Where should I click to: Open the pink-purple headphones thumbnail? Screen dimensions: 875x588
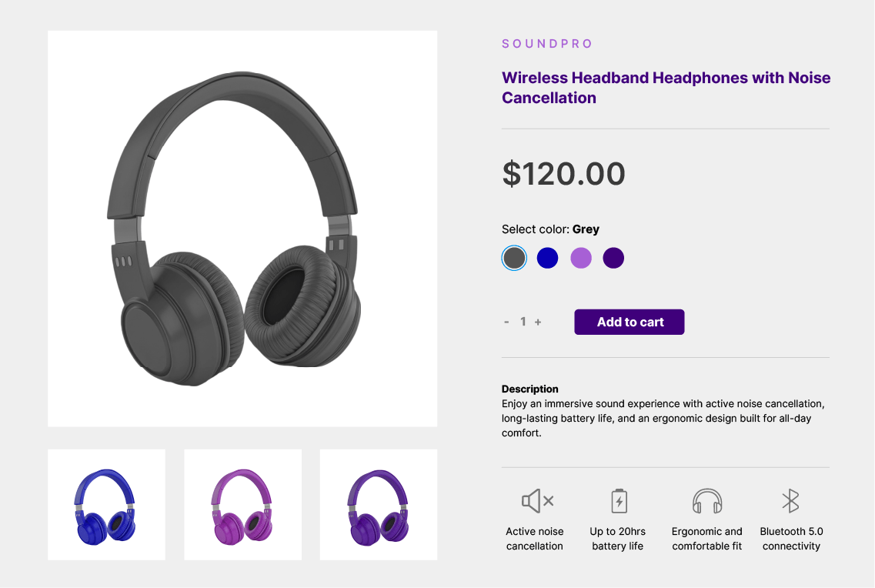(242, 505)
